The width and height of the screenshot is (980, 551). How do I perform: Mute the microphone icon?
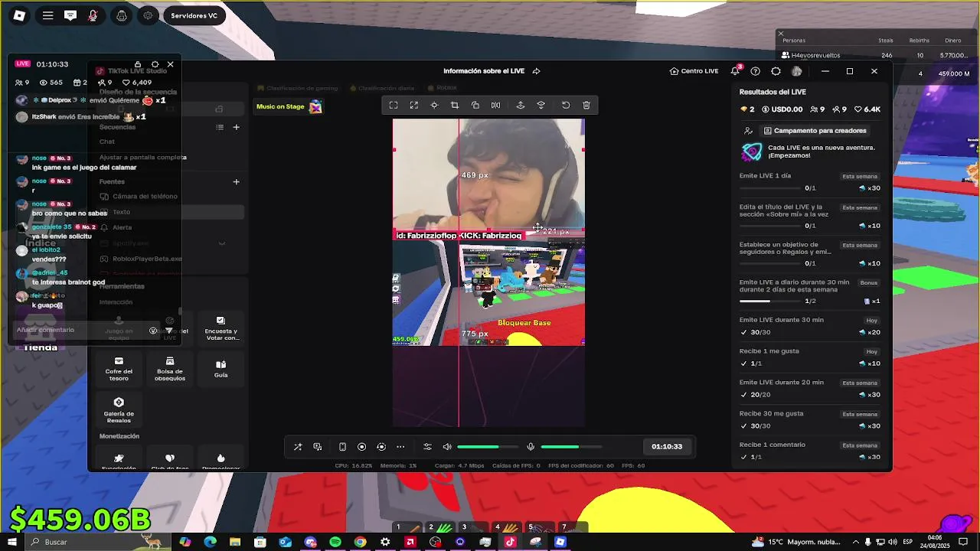531,447
